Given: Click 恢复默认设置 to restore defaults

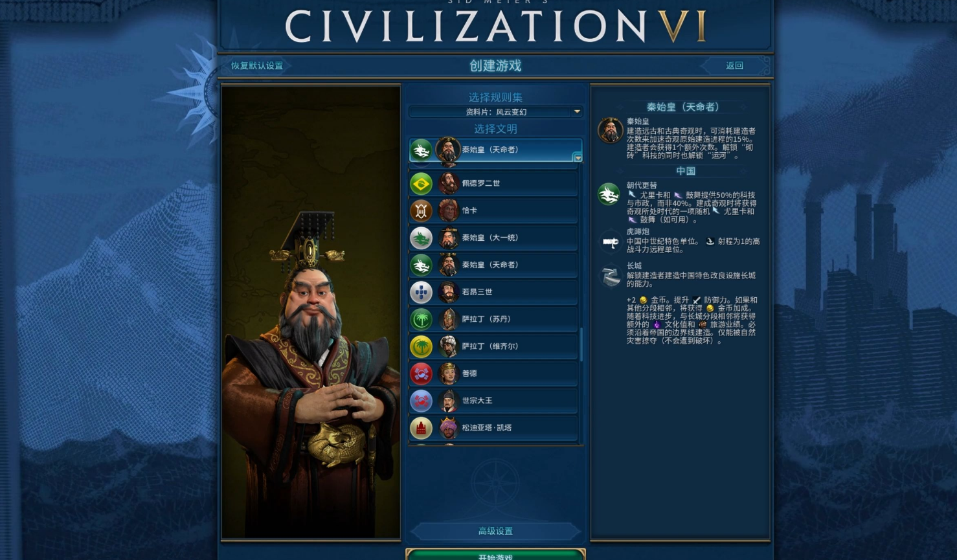Looking at the screenshot, I should tap(257, 66).
